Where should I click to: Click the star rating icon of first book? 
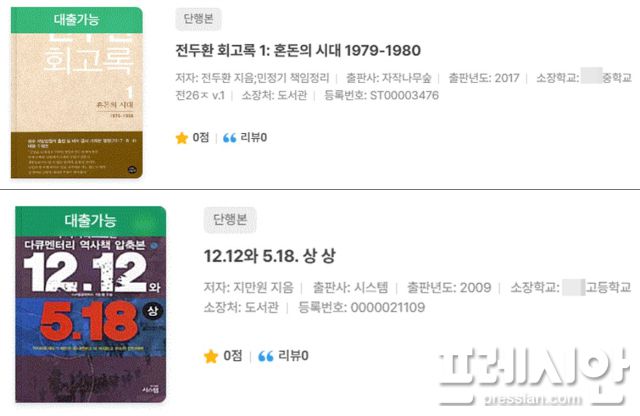(181, 138)
